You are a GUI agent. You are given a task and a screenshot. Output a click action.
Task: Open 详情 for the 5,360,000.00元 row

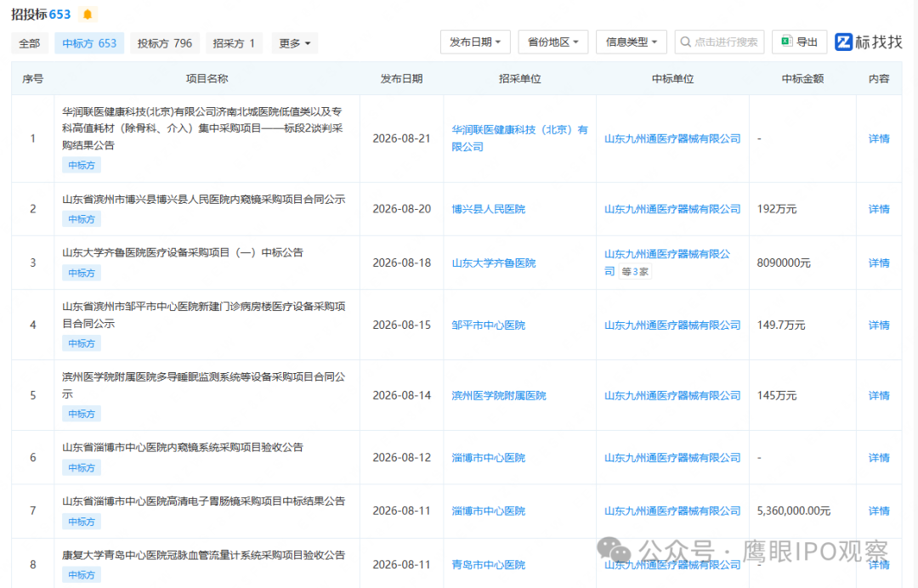tap(879, 511)
